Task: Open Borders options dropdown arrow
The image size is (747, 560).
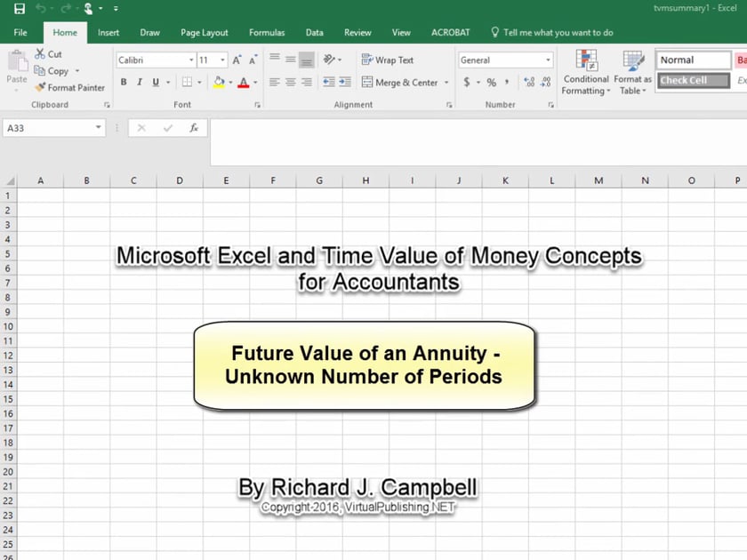Action: click(199, 83)
